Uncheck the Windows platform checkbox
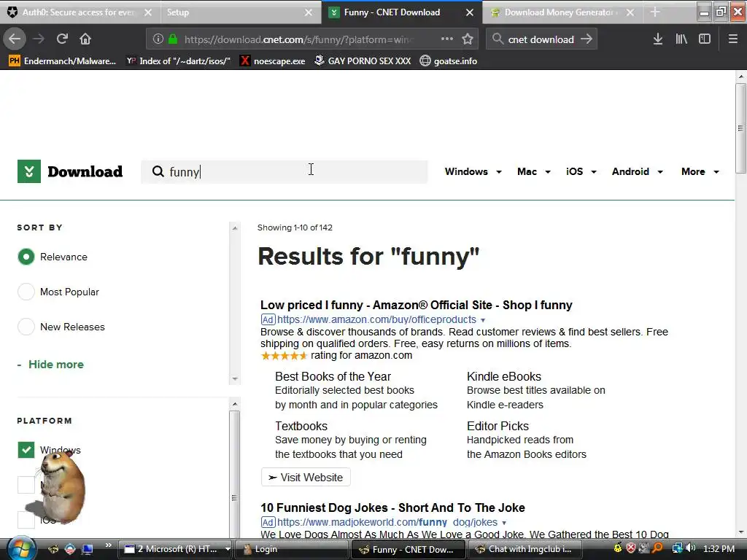The image size is (747, 560). 26,449
